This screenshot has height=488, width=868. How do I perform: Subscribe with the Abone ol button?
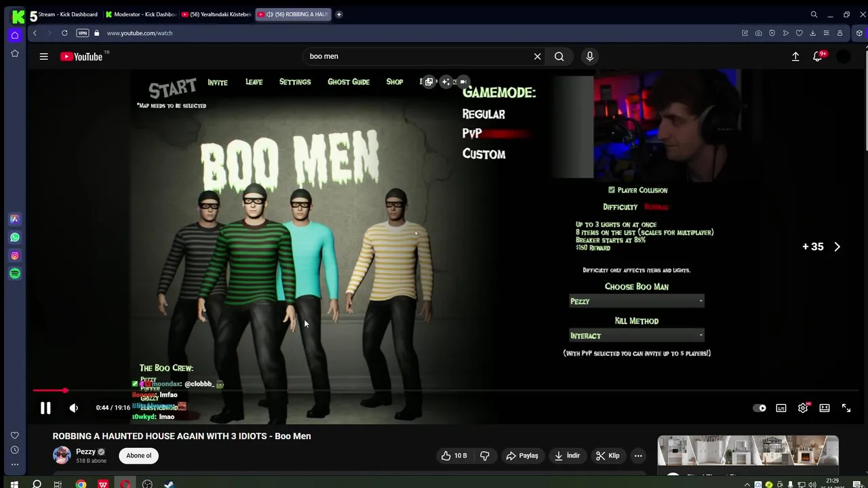(138, 455)
